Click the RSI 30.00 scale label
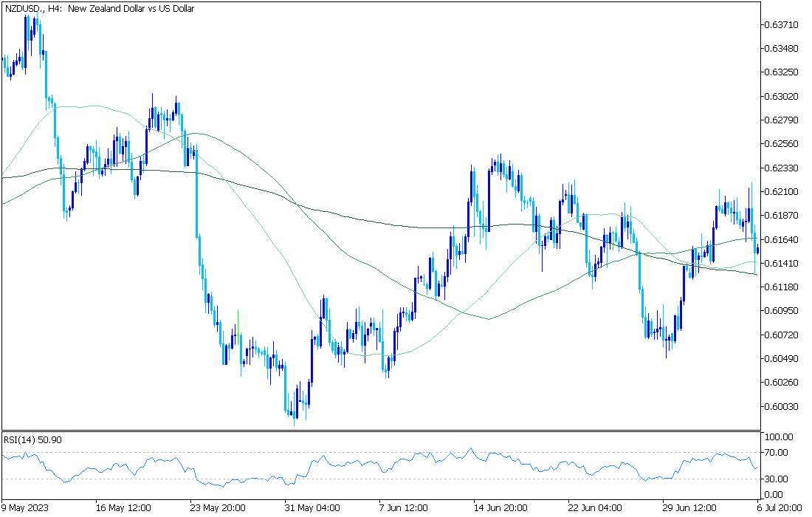The height and width of the screenshot is (517, 812). point(777,479)
